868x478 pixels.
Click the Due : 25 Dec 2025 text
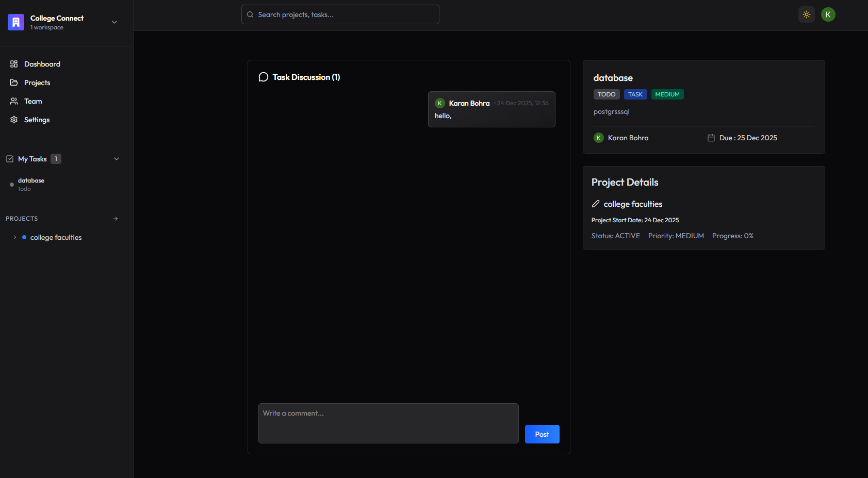(x=748, y=138)
